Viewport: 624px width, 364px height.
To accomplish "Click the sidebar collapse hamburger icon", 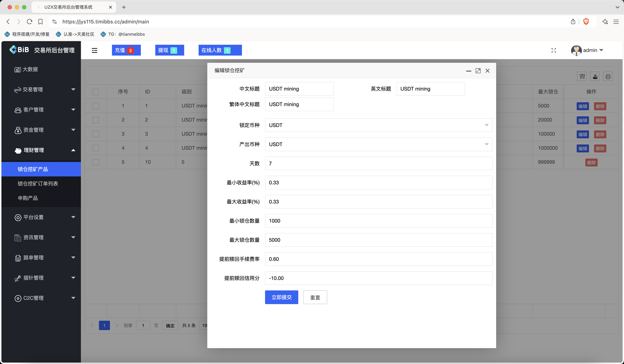I will [x=94, y=51].
